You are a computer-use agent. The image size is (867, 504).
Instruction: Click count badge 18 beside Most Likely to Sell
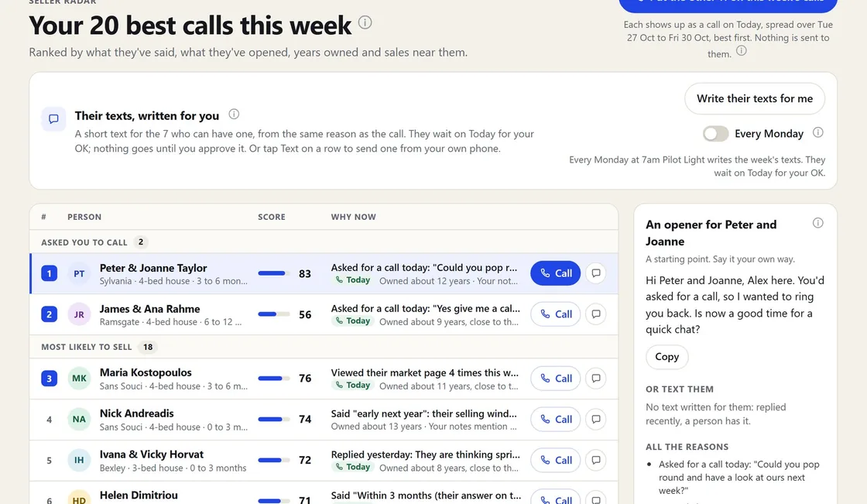[x=148, y=347]
